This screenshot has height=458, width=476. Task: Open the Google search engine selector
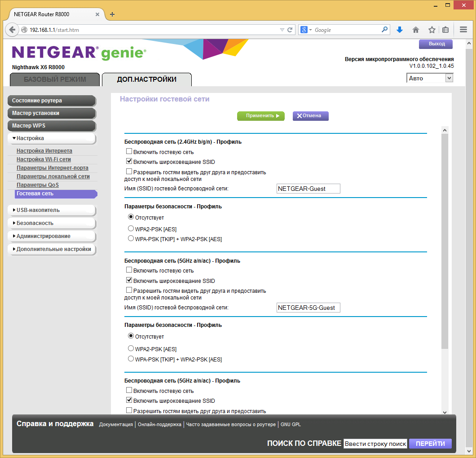click(x=306, y=30)
